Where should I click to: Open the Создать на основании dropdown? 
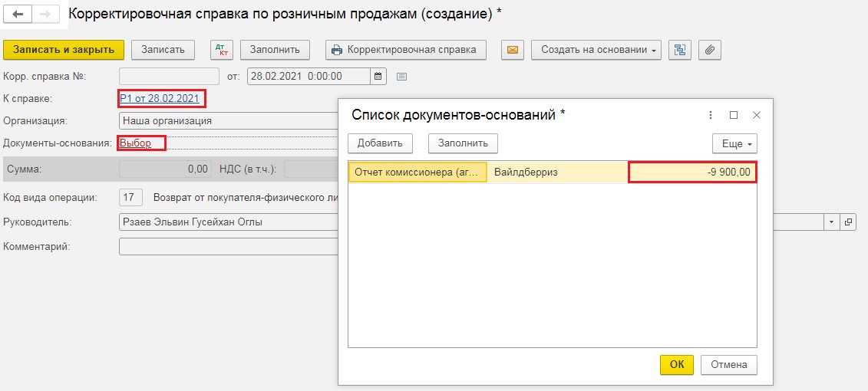596,50
